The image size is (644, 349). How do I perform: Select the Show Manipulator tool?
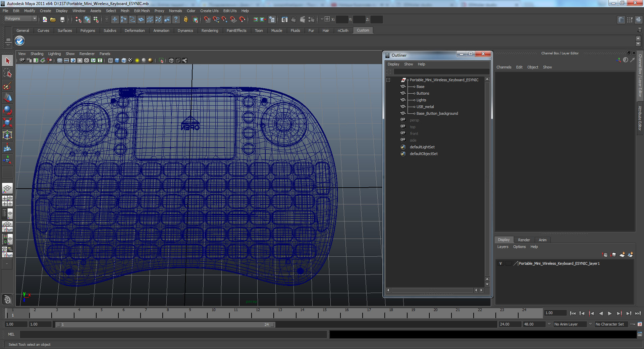(x=7, y=159)
